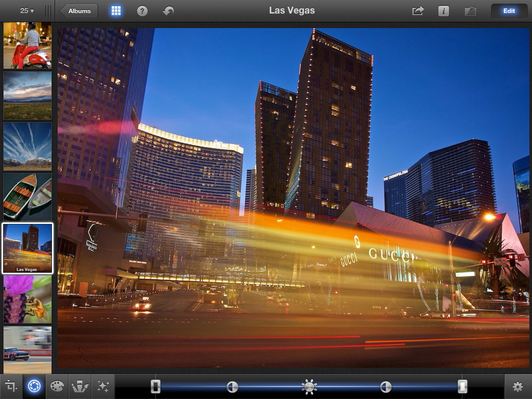Viewport: 532px width, 399px height.
Task: Select the Exposure aperture tool
Action: pyautogui.click(x=34, y=387)
